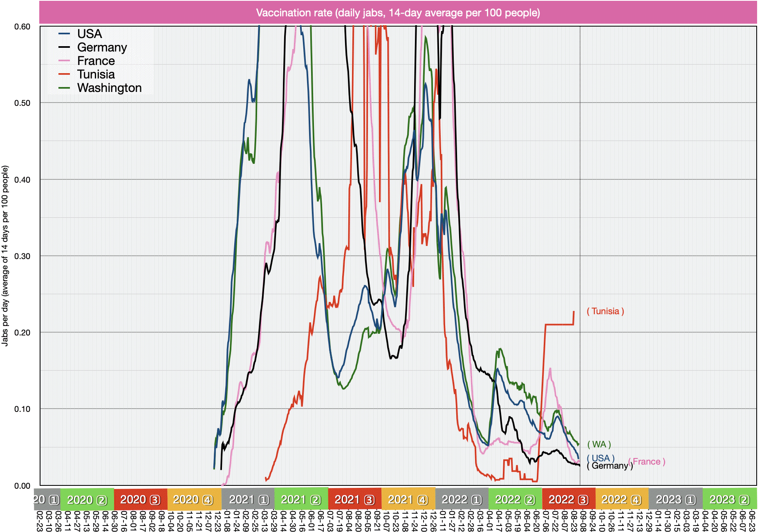The image size is (762, 532).
Task: Toggle the USA series in the legend
Action: 89,34
